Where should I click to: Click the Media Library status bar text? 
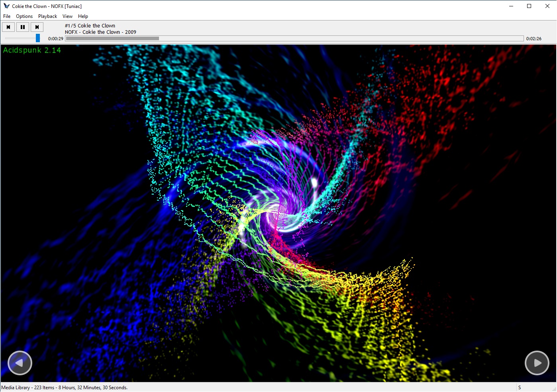(65, 388)
